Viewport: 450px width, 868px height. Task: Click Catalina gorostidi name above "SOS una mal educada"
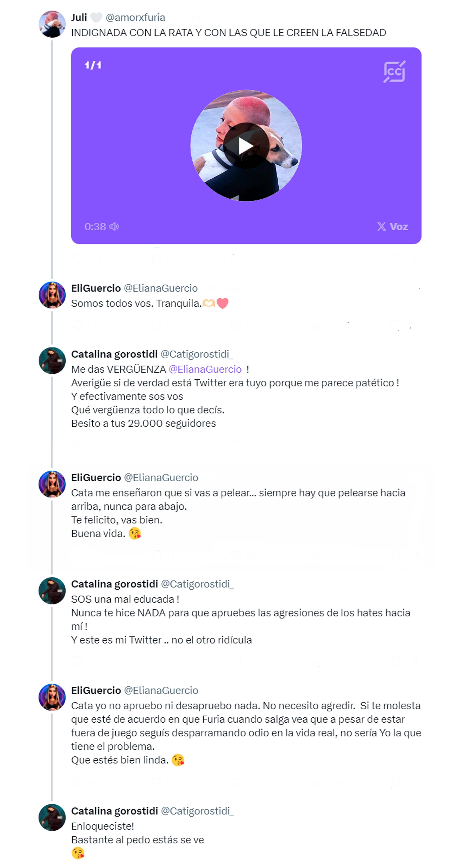[114, 584]
